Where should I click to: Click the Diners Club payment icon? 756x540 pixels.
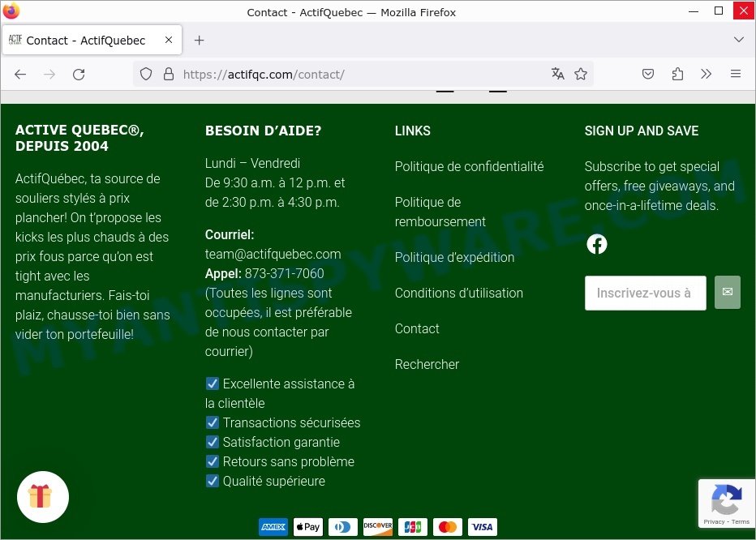point(343,527)
